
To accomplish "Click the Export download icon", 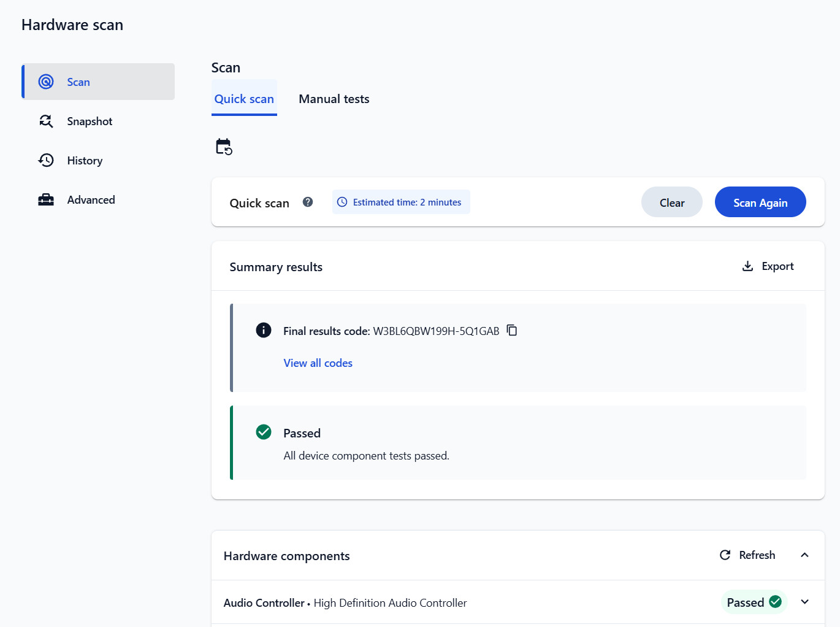I will [747, 266].
